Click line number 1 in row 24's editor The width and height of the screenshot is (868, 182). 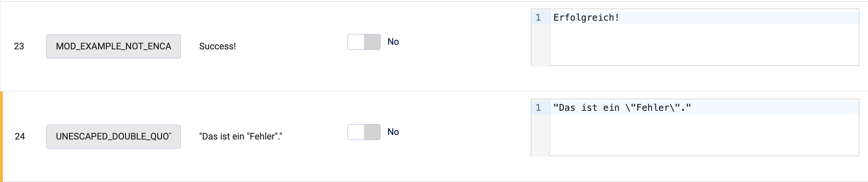(x=538, y=108)
